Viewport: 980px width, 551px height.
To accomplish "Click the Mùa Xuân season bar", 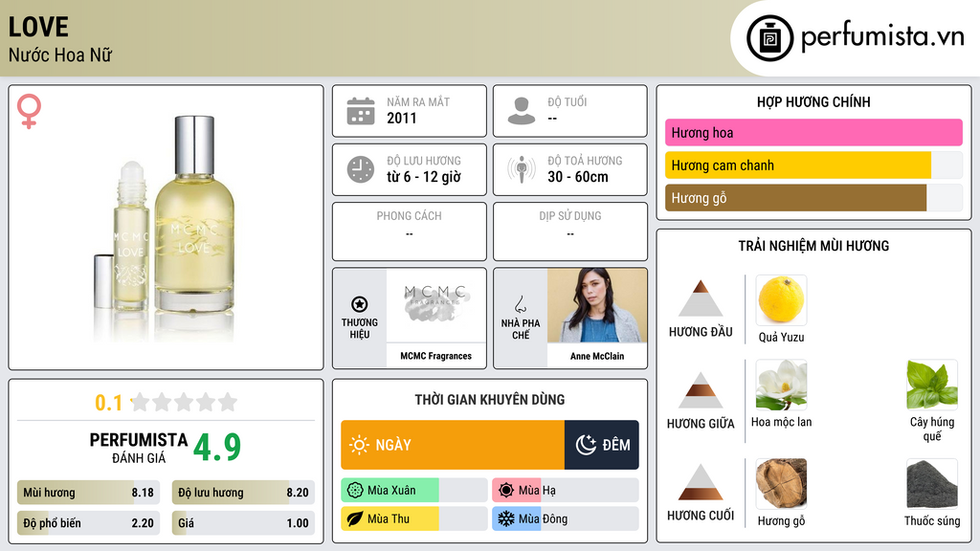I will (414, 491).
